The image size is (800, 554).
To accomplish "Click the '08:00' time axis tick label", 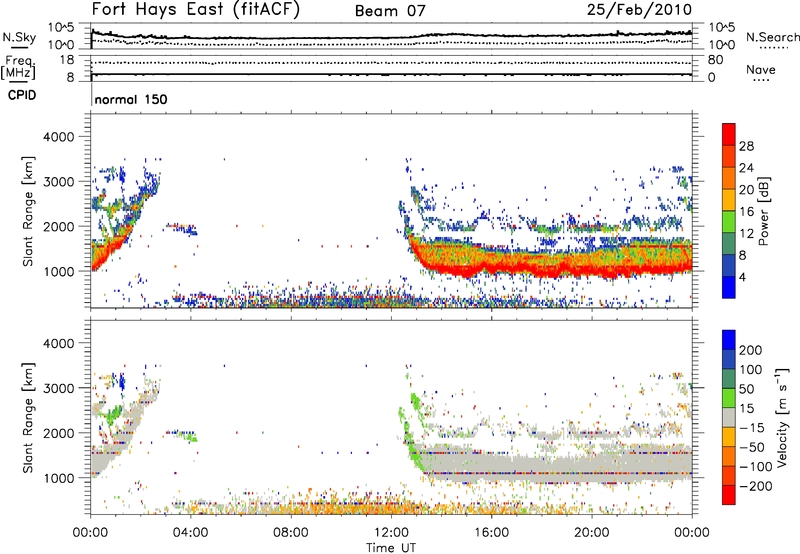I will pos(291,533).
